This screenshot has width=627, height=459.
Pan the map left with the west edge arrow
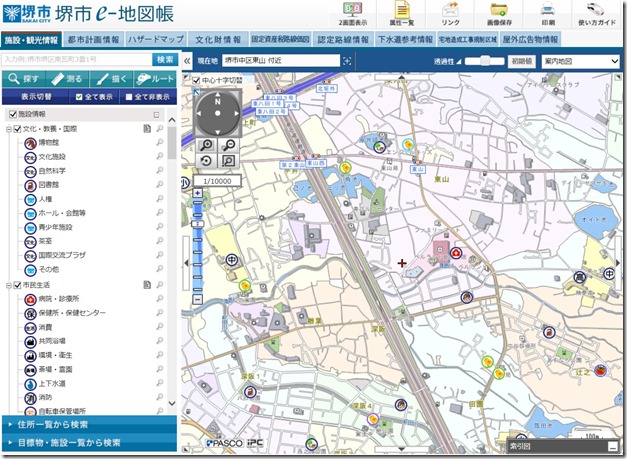(186, 263)
